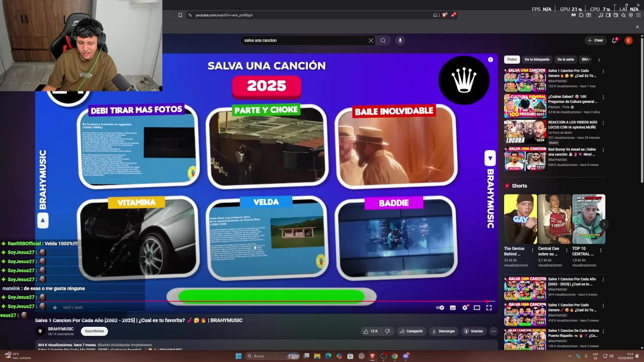Open YouTube notifications bell

[x=614, y=40]
